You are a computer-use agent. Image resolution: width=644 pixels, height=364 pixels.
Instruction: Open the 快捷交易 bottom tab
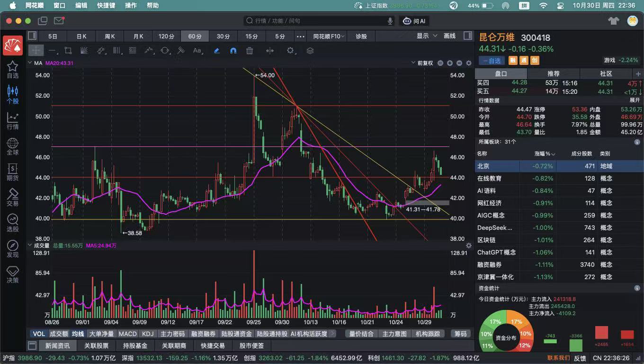pos(213,346)
